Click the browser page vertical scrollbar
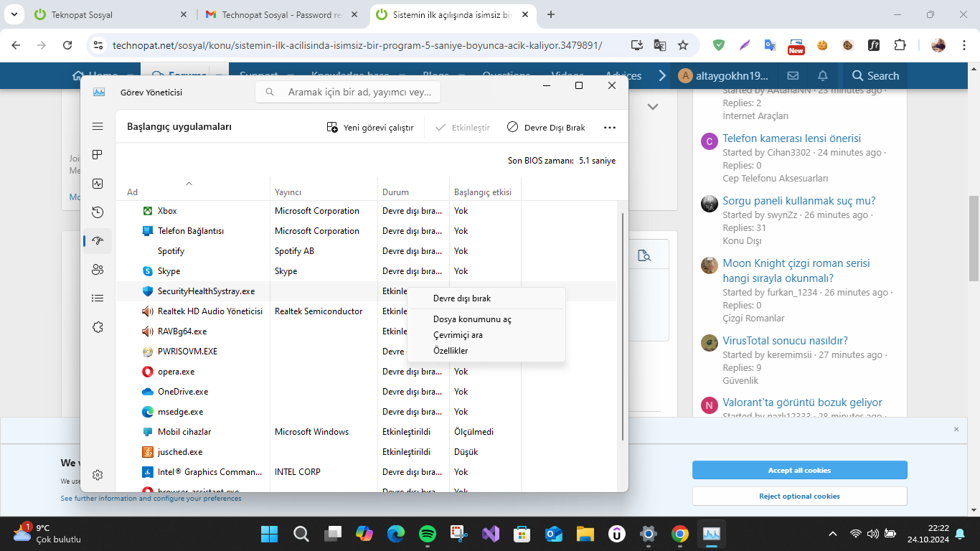Viewport: 980px width, 551px height. (x=974, y=238)
